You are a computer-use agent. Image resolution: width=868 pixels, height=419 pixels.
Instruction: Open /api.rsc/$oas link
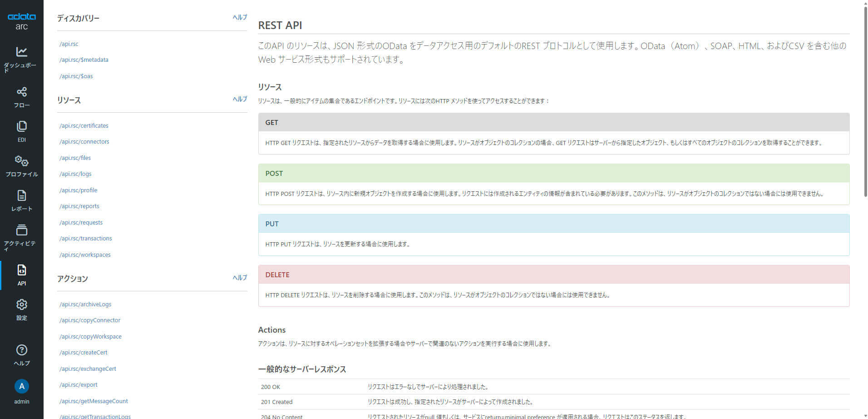(76, 76)
